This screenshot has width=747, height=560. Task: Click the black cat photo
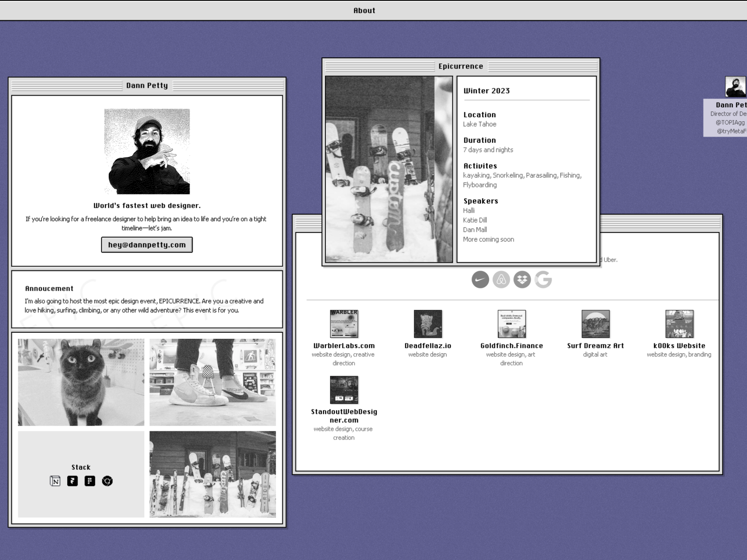81,382
